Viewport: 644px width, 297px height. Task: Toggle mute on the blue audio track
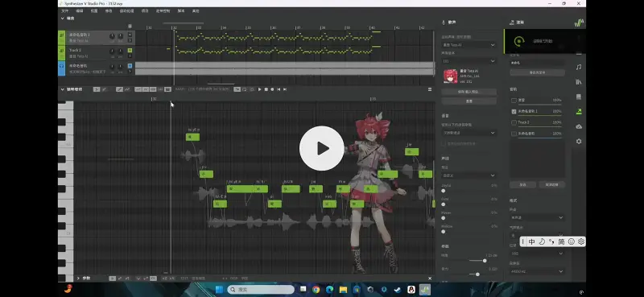tap(130, 66)
